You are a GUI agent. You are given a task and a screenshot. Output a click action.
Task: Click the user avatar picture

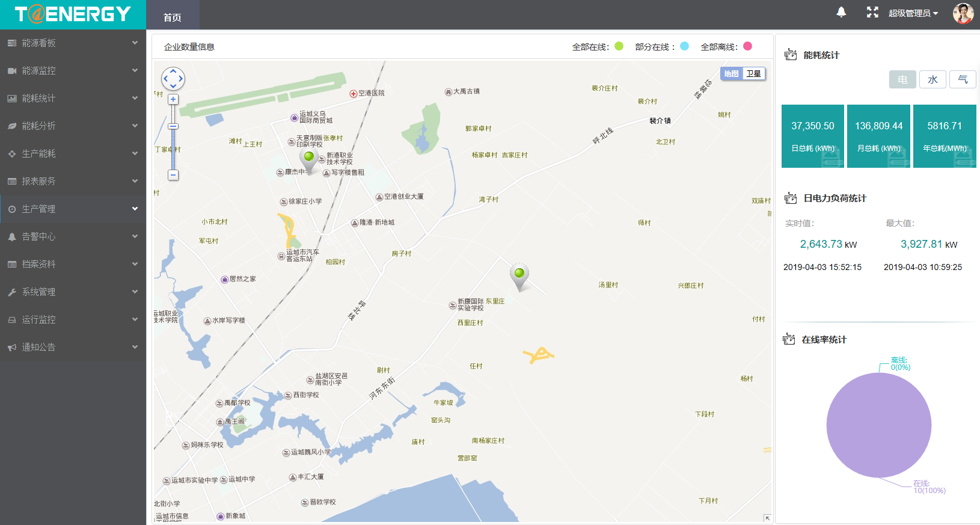[963, 13]
